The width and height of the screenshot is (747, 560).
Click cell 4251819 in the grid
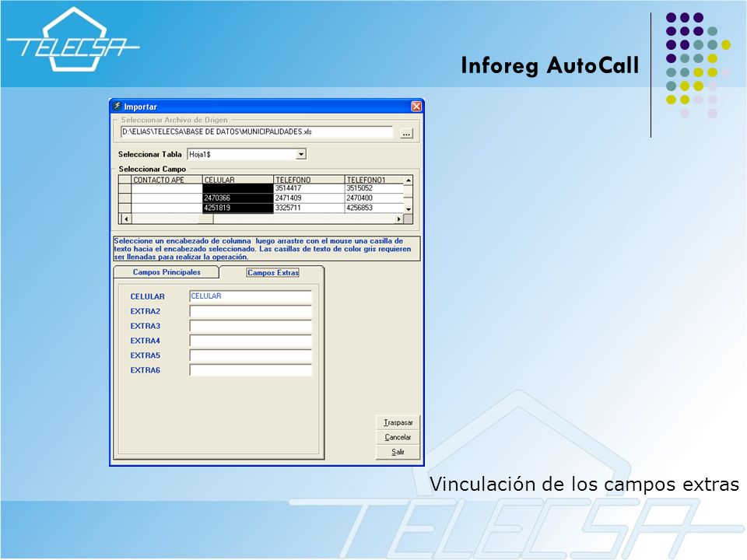pos(238,208)
